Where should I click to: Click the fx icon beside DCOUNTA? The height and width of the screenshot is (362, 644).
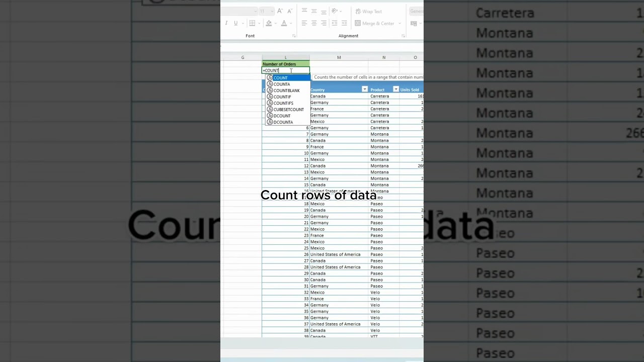click(x=270, y=122)
